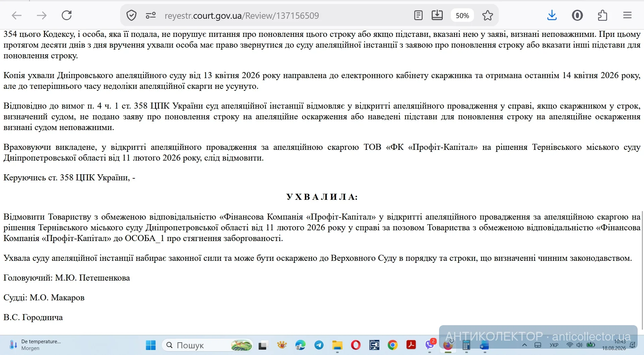The width and height of the screenshot is (644, 355).
Task: Click the page vertical scrollbar thumb
Action: click(x=642, y=270)
